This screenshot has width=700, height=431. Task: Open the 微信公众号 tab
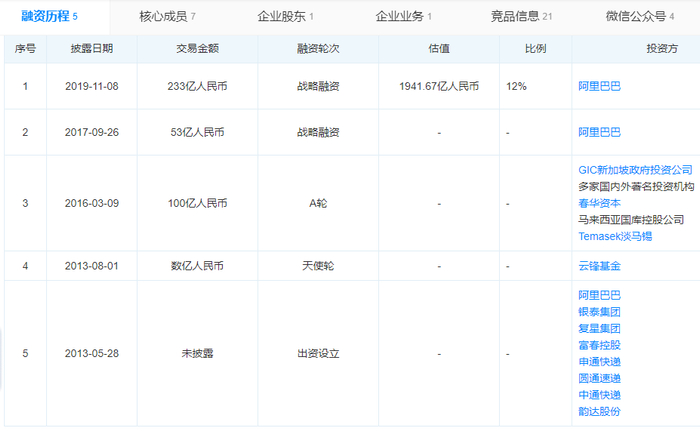click(x=640, y=17)
